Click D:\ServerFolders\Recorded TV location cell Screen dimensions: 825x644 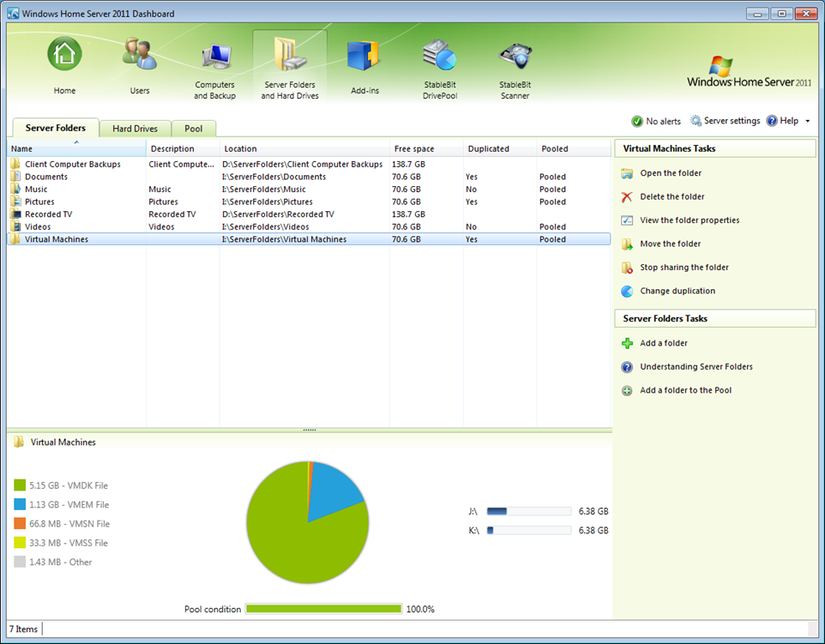tap(278, 214)
